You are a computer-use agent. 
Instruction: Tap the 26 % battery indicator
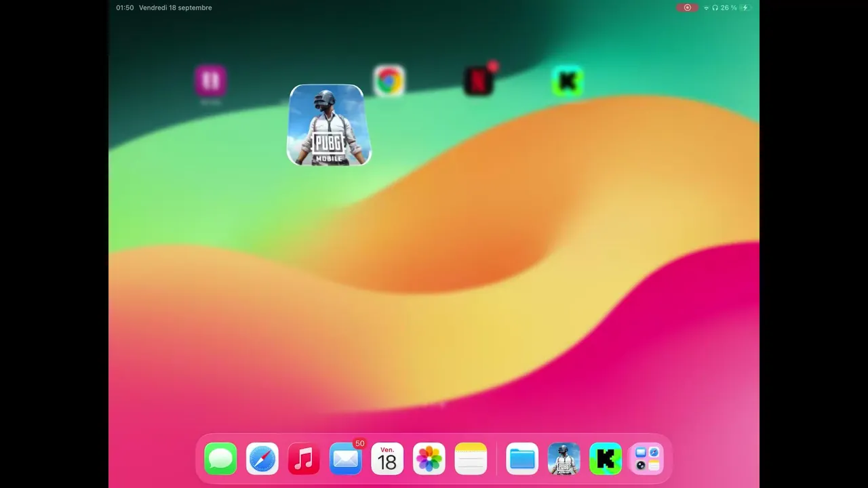735,7
